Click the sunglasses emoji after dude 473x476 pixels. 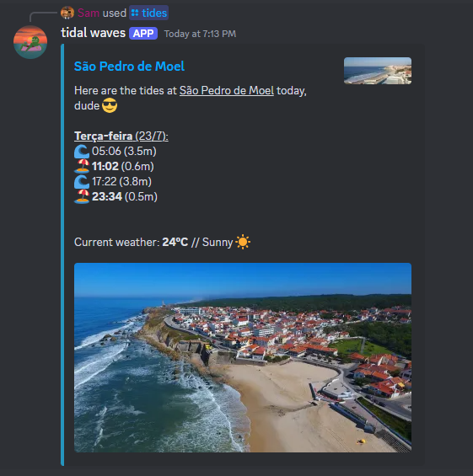(x=110, y=105)
